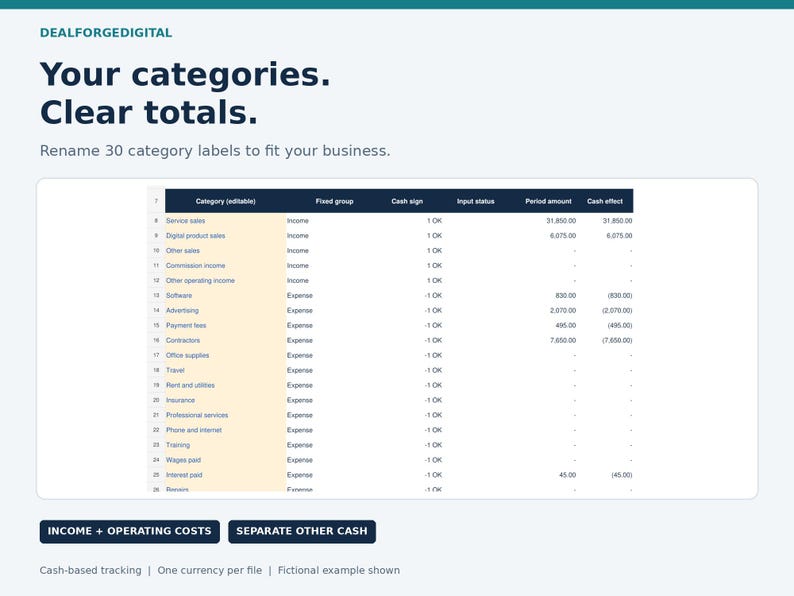The image size is (794, 596).
Task: Select the Cash sign column header
Action: point(407,201)
